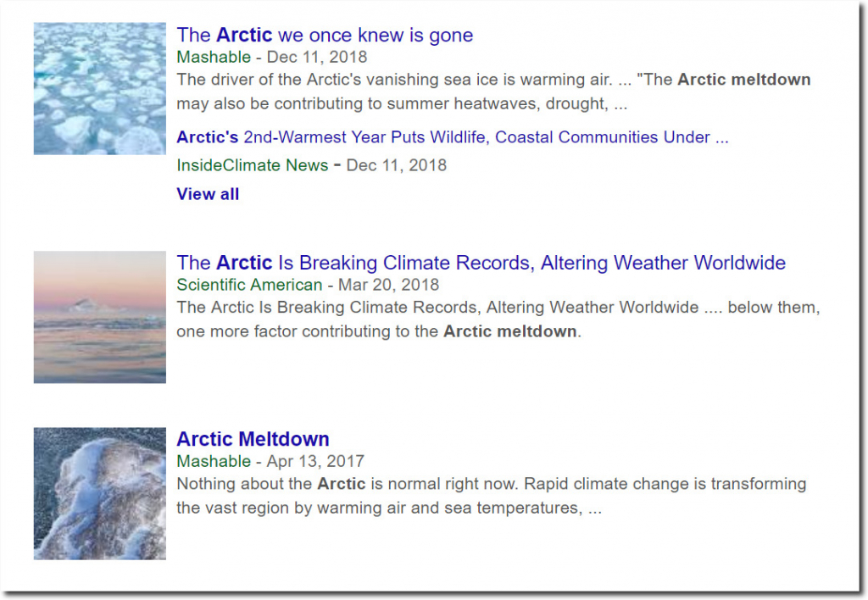Open the Arctic Is Breaking Climate Records article

tap(481, 263)
